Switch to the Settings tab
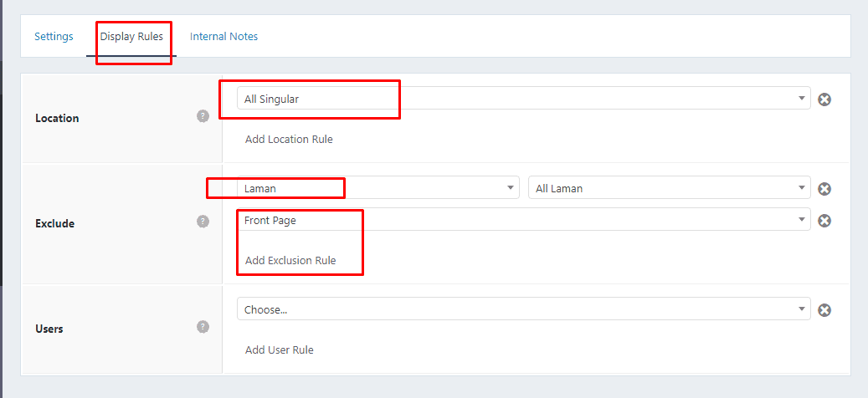The image size is (868, 398). tap(54, 37)
